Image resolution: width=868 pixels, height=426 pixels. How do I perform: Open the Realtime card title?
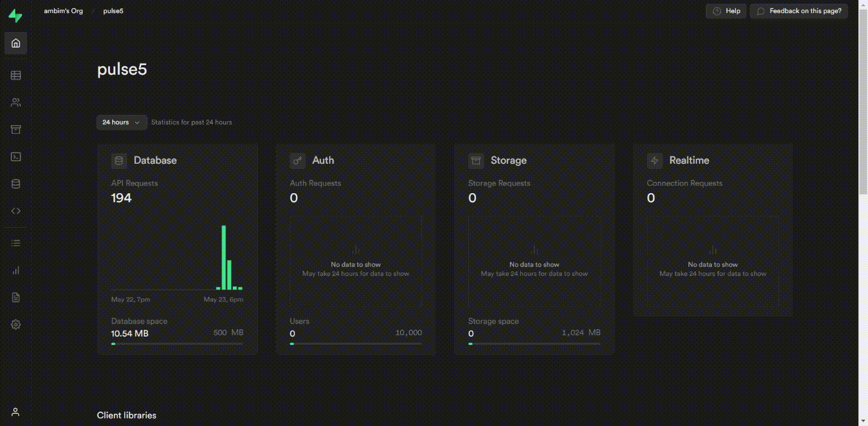(x=689, y=160)
